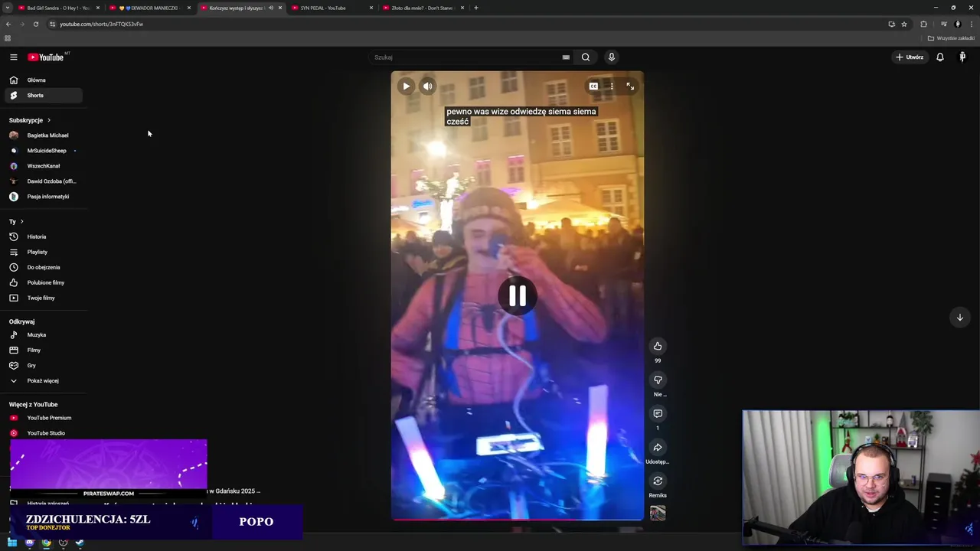The width and height of the screenshot is (980, 551).
Task: Reload the page
Action: [x=36, y=24]
